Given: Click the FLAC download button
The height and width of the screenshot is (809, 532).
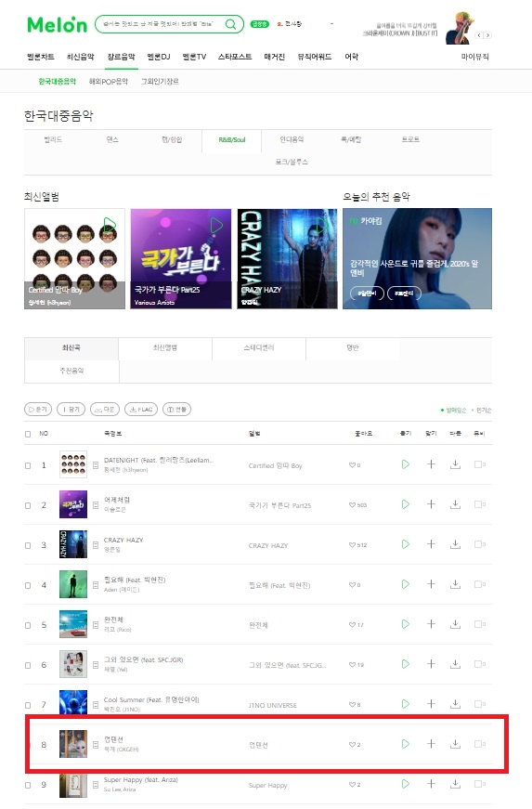Looking at the screenshot, I should point(141,409).
